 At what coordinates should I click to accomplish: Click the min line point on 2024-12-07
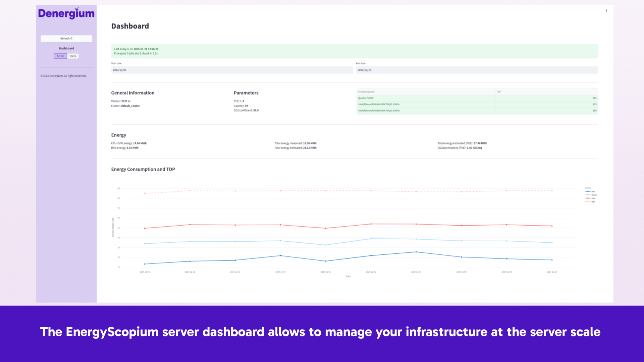[x=416, y=252]
